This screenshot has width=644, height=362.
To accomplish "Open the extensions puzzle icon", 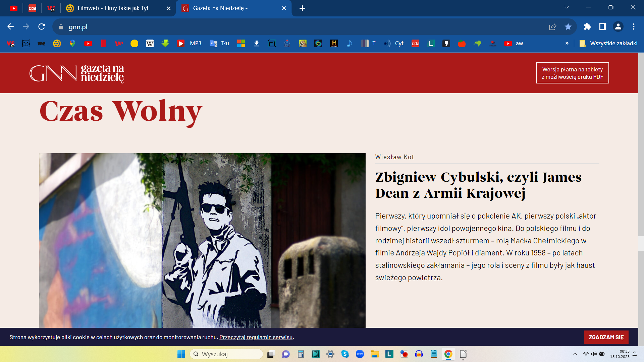I will tap(587, 27).
